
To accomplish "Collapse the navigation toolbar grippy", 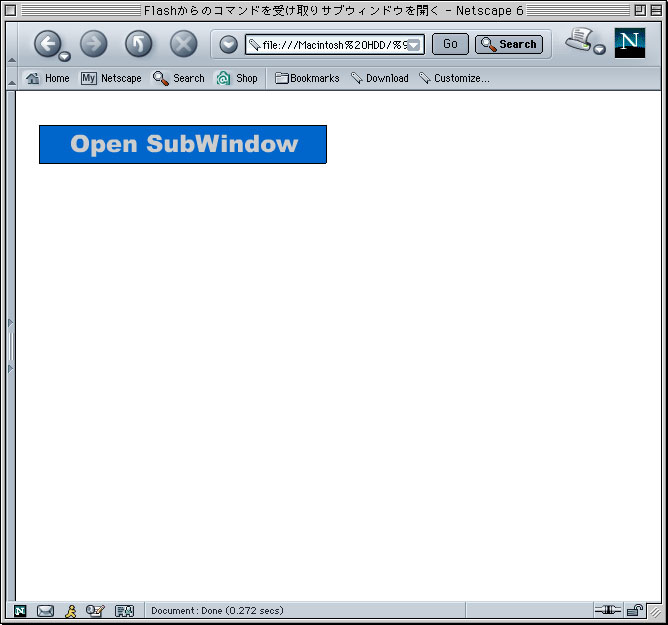I will [x=12, y=44].
